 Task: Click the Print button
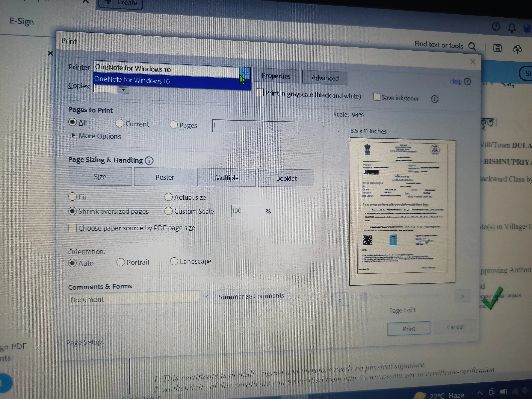pyautogui.click(x=409, y=329)
